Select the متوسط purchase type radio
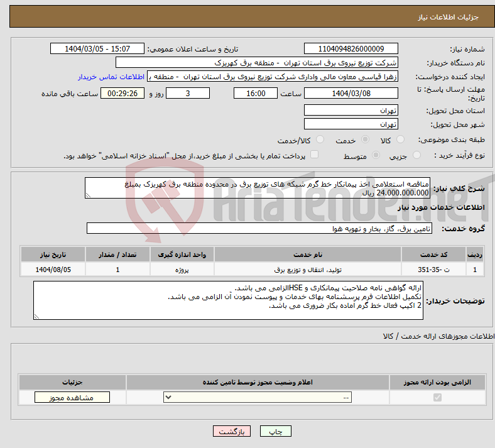The height and width of the screenshot is (448, 495). pos(376,155)
